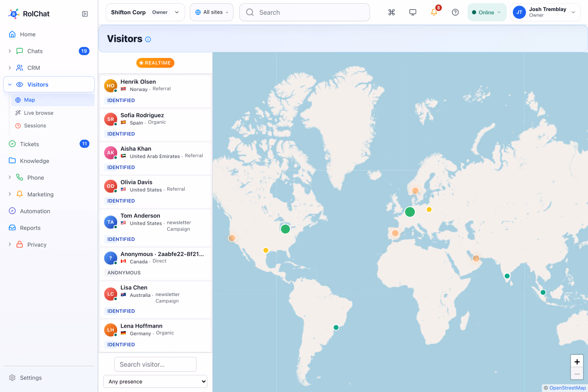Toggle the REALTIME badge
The height and width of the screenshot is (392, 588).
click(x=155, y=63)
